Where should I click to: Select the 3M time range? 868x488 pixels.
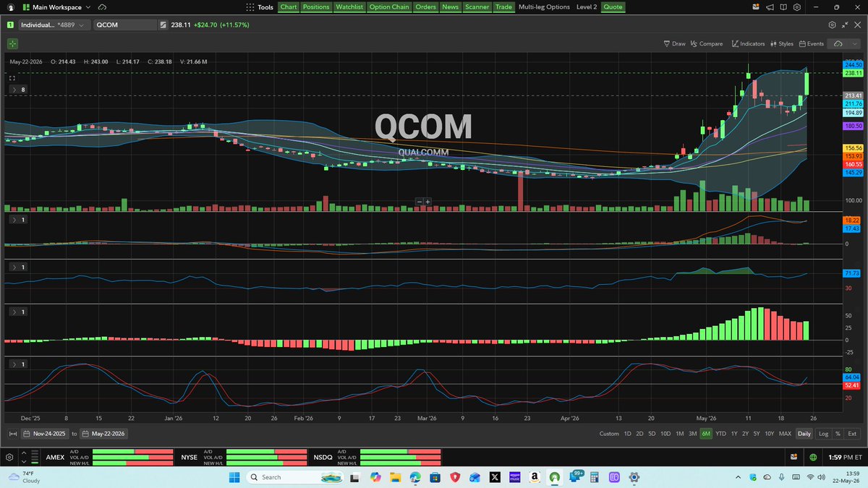click(693, 434)
